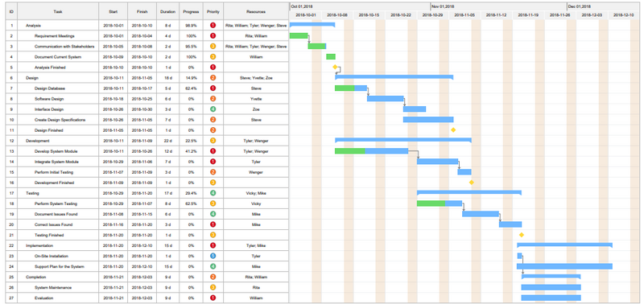644x304 pixels.
Task: Click priority 5 icon of On-Site Installation
Action: point(213,256)
